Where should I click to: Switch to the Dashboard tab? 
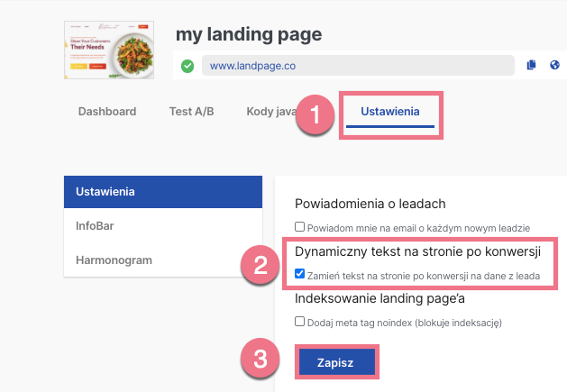107,112
